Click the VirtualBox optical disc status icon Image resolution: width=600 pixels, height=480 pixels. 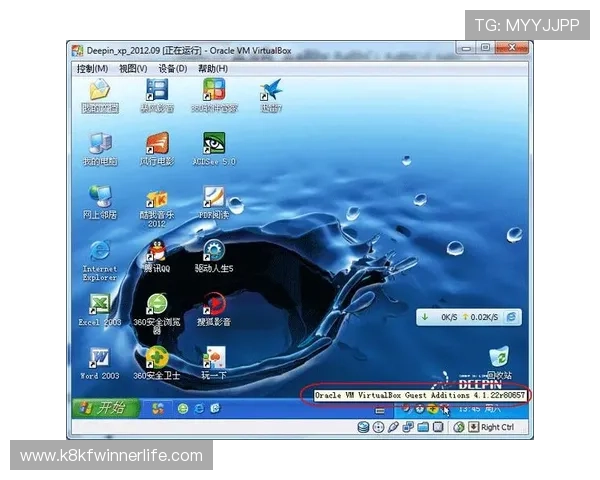pyautogui.click(x=379, y=427)
